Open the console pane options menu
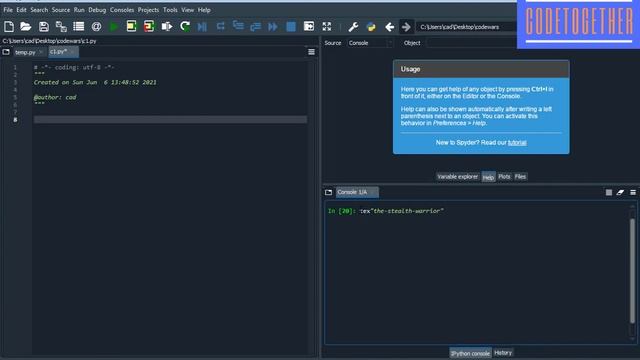This screenshot has height=360, width=640. [x=633, y=192]
